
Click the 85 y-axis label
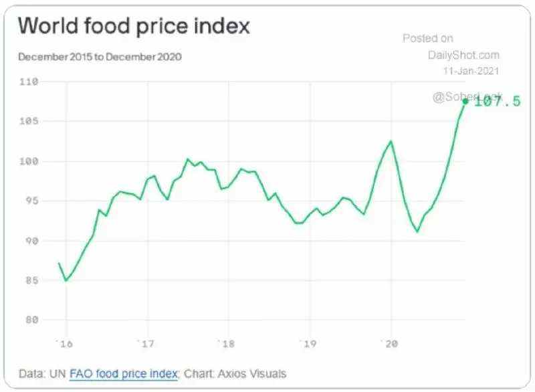click(31, 280)
